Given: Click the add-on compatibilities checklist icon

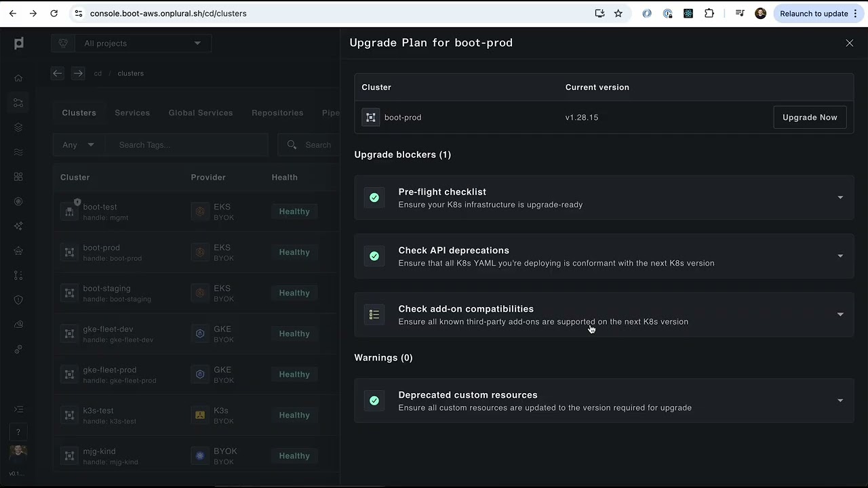Looking at the screenshot, I should pyautogui.click(x=374, y=314).
